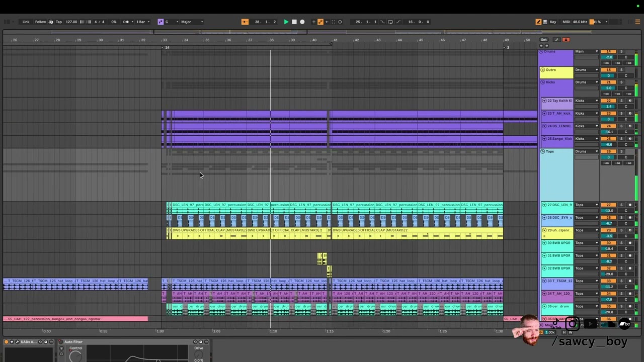Screen dimensions: 644x362
Task: Toggle the orange Draw Mode pencil icon
Action: point(538,22)
